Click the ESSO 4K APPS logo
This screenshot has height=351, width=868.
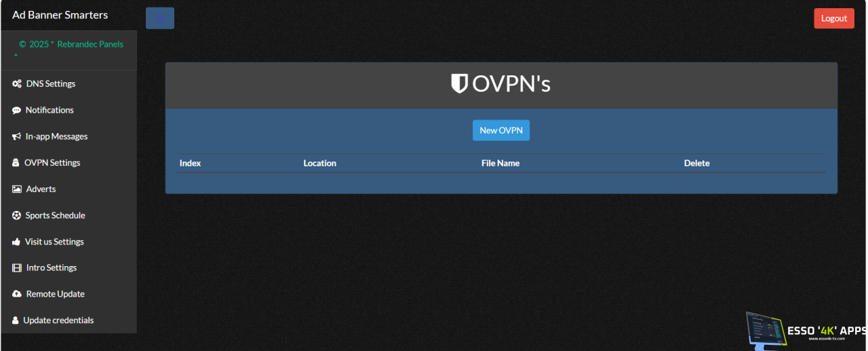tap(805, 330)
